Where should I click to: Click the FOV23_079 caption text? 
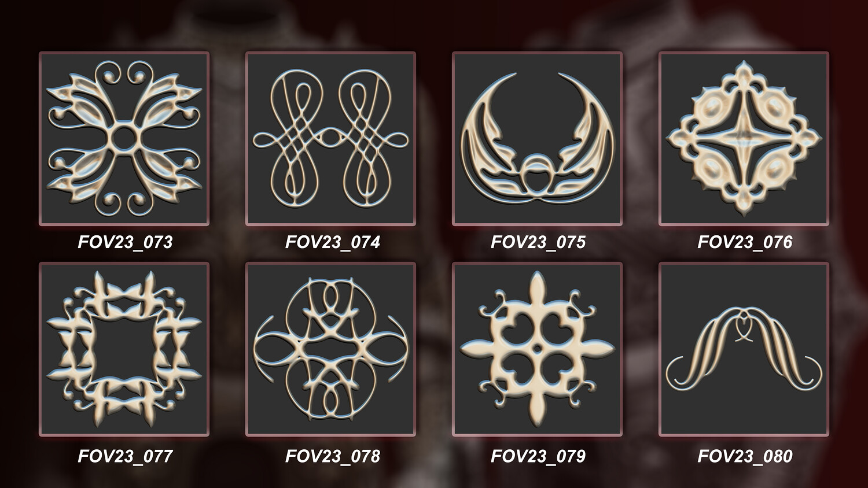tap(538, 456)
